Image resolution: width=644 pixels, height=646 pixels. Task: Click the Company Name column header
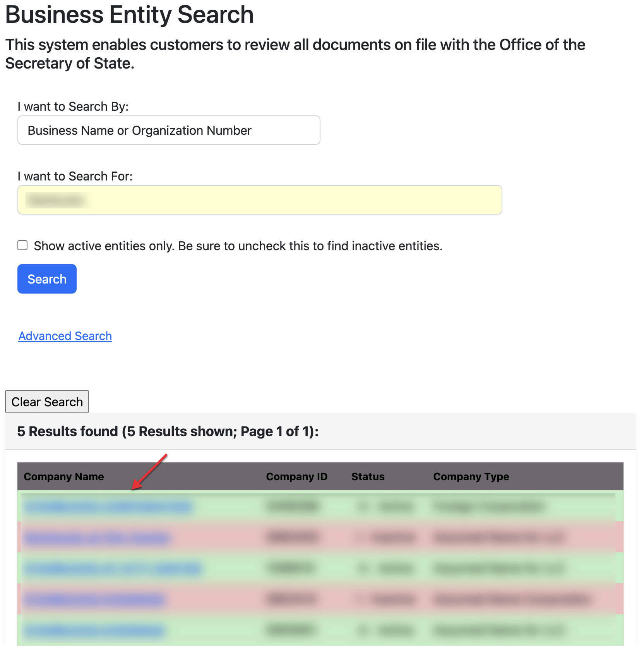pos(64,477)
